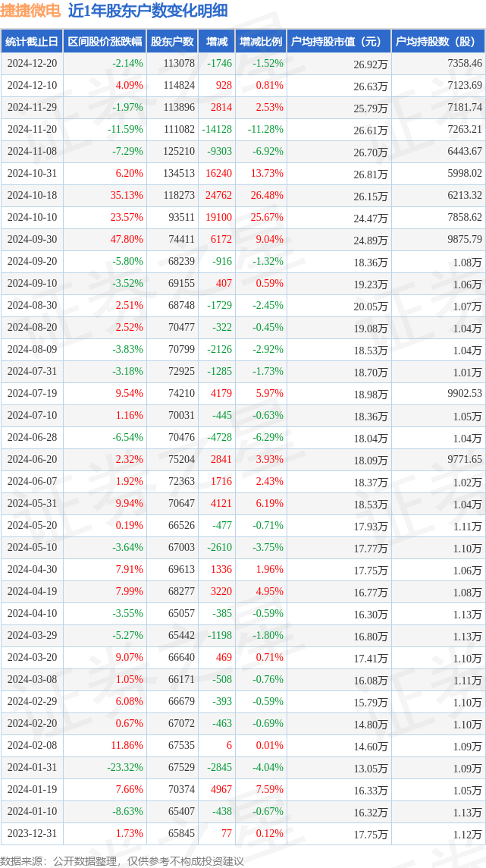Select the date cell 2024-09-20
486x868 pixels.
(33, 261)
